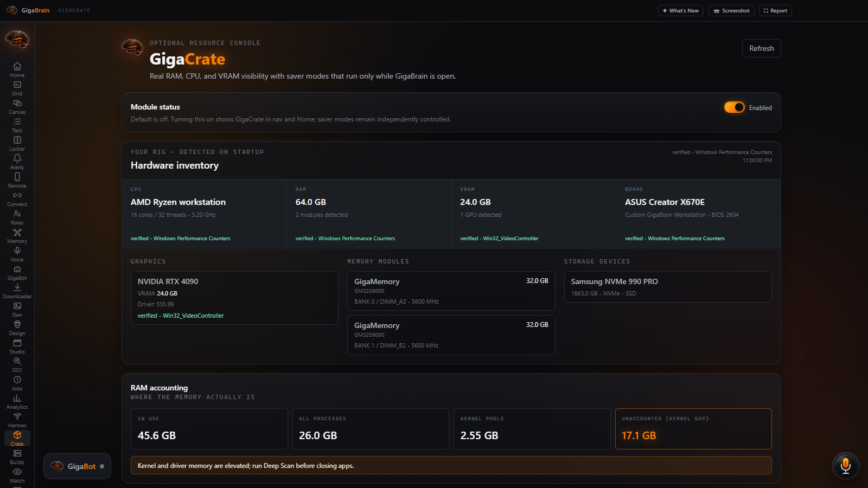Open the Gen sidebar item
The width and height of the screenshot is (868, 488).
pyautogui.click(x=17, y=309)
